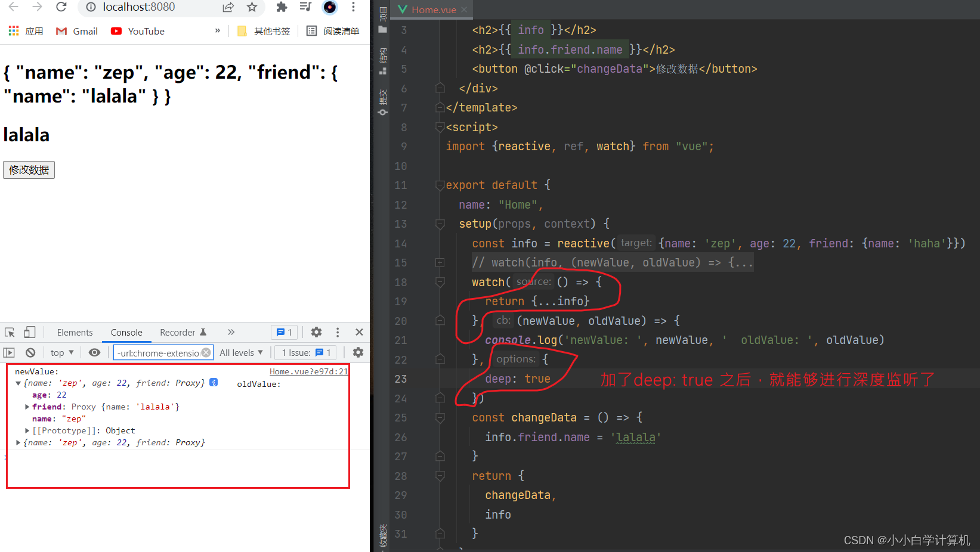Toggle the fold marker on changeData line 25
The height and width of the screenshot is (552, 980).
tap(440, 417)
